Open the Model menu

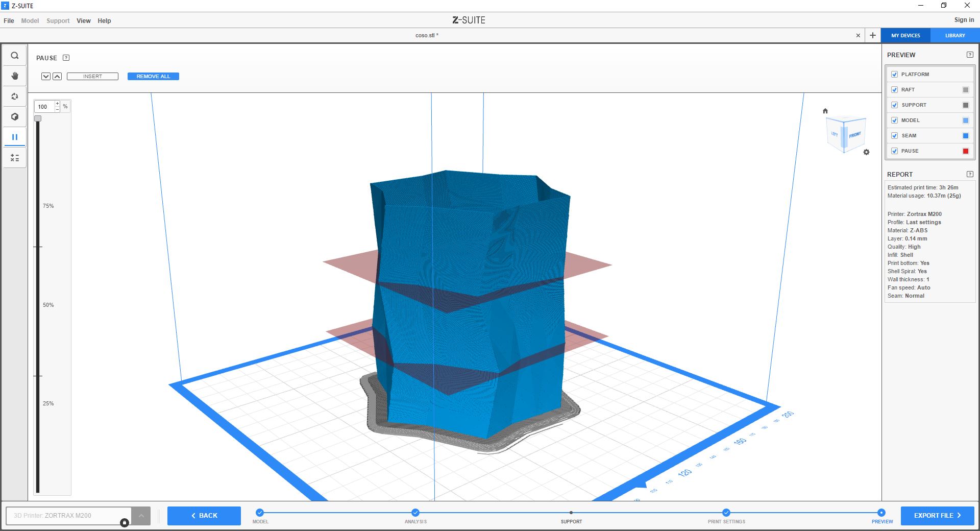coord(30,21)
